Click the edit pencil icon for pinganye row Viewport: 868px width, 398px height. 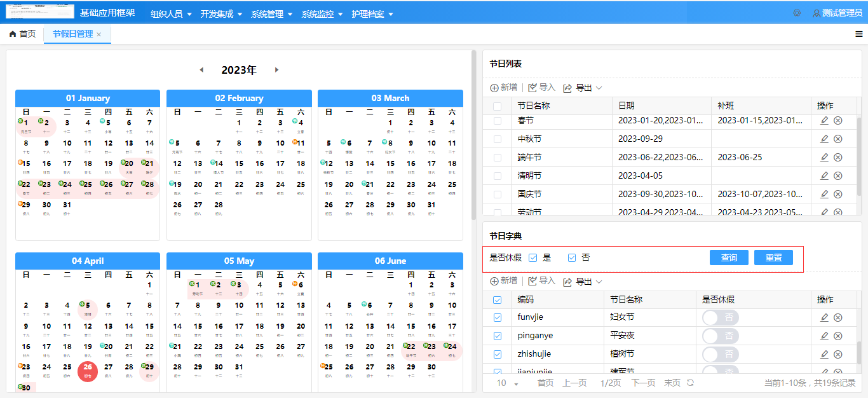pyautogui.click(x=824, y=335)
